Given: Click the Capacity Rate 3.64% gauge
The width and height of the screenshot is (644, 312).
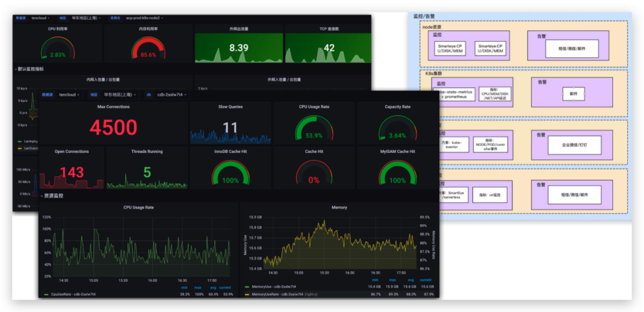Looking at the screenshot, I should 397,129.
